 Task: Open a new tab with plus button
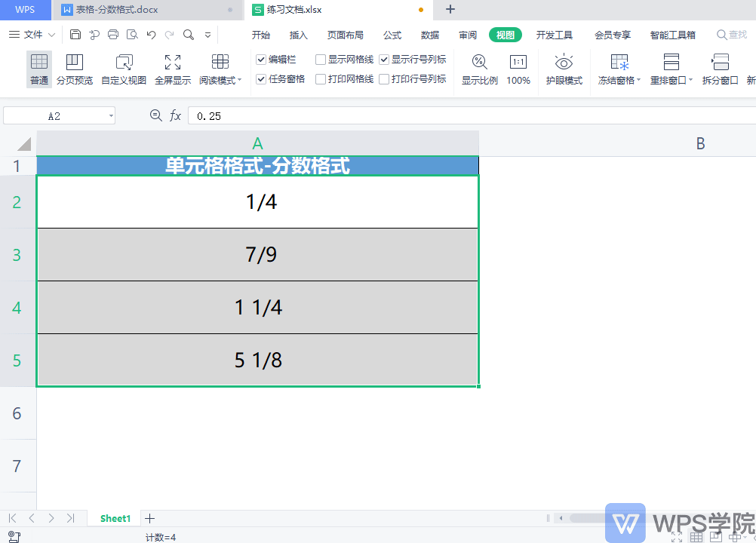point(450,9)
